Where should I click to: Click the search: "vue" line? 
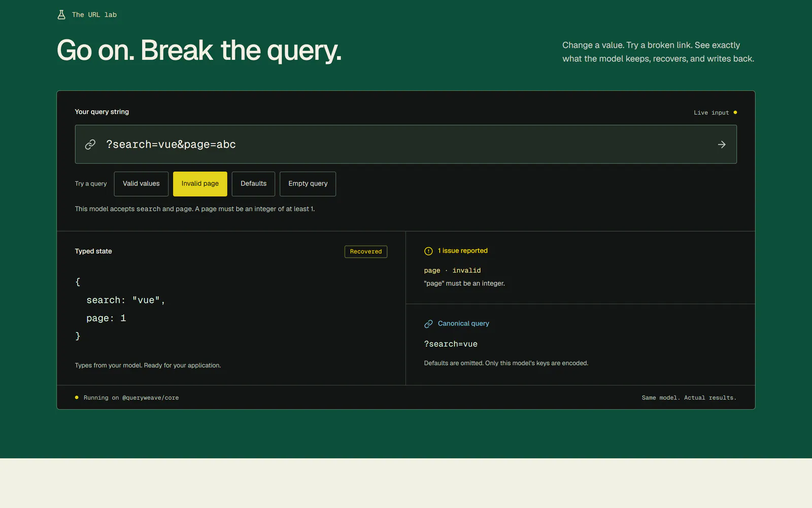pyautogui.click(x=126, y=300)
